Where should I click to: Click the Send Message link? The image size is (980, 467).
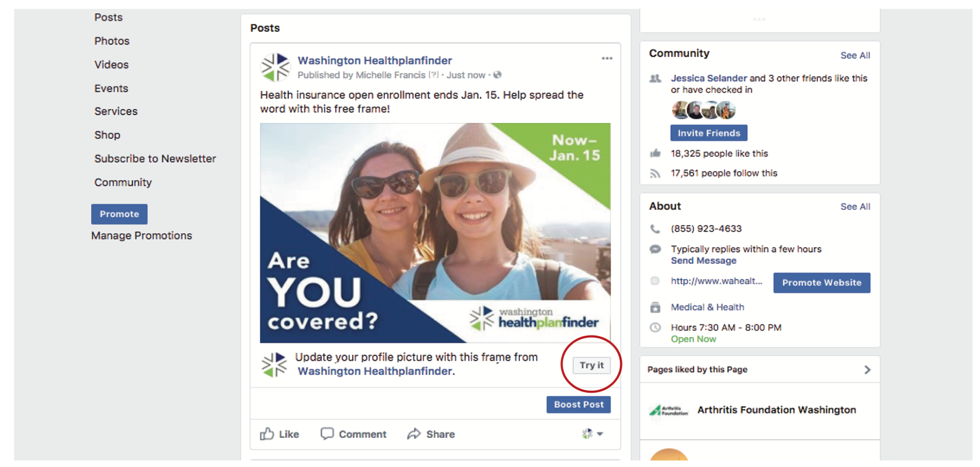point(703,261)
